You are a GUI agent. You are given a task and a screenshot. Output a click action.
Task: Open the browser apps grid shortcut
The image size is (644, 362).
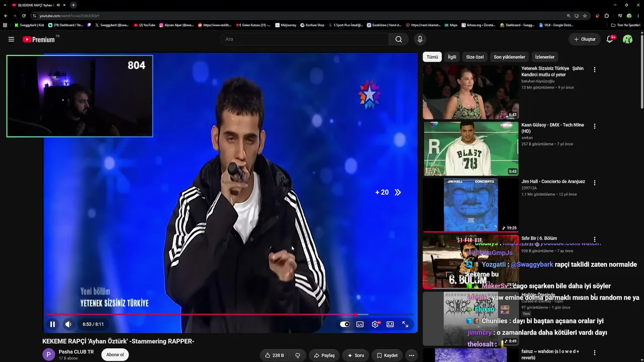5,25
